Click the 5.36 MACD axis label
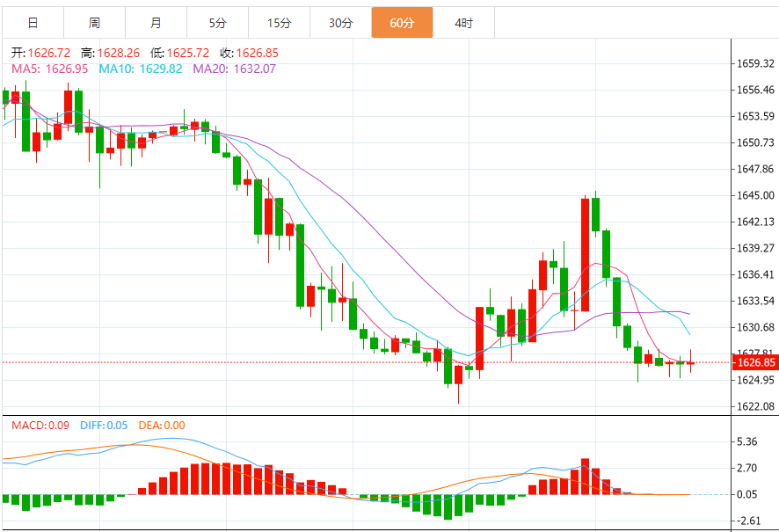Screen dimensions: 779x532 (747, 441)
